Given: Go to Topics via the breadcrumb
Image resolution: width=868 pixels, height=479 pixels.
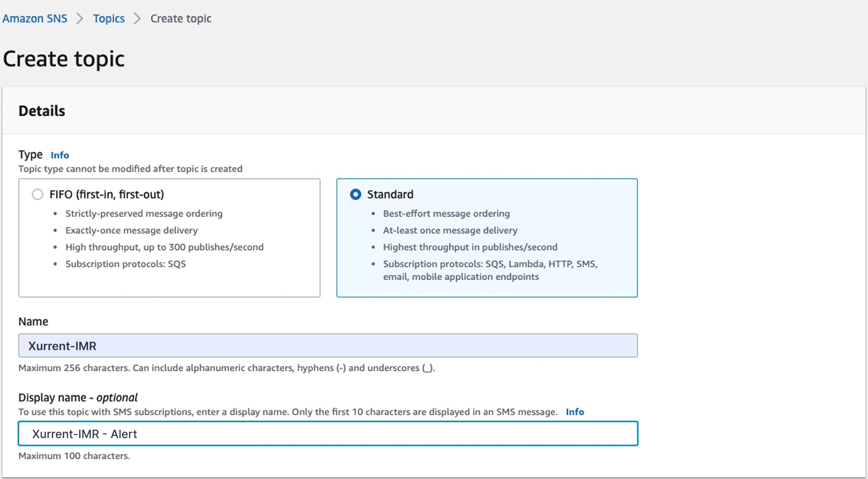Looking at the screenshot, I should (x=108, y=19).
